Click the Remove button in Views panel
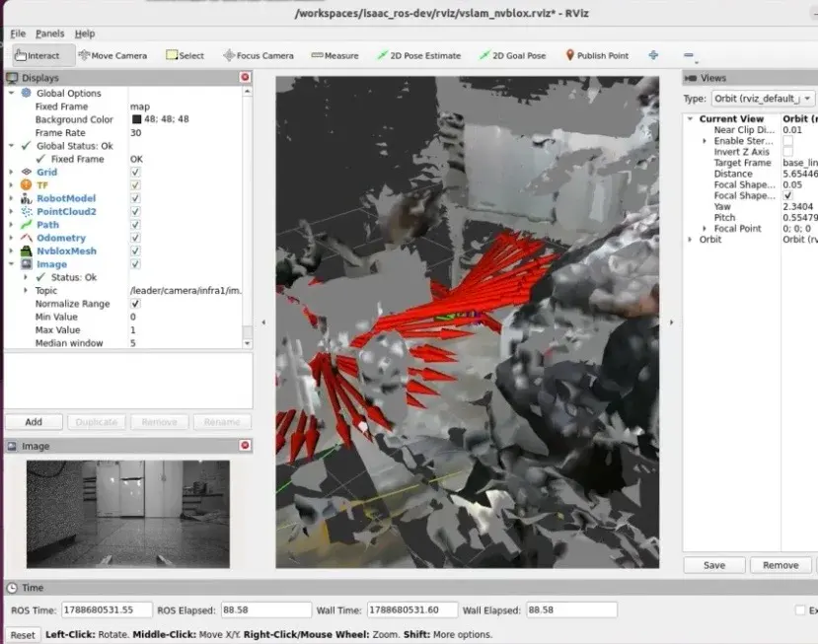The height and width of the screenshot is (644, 818). point(781,565)
